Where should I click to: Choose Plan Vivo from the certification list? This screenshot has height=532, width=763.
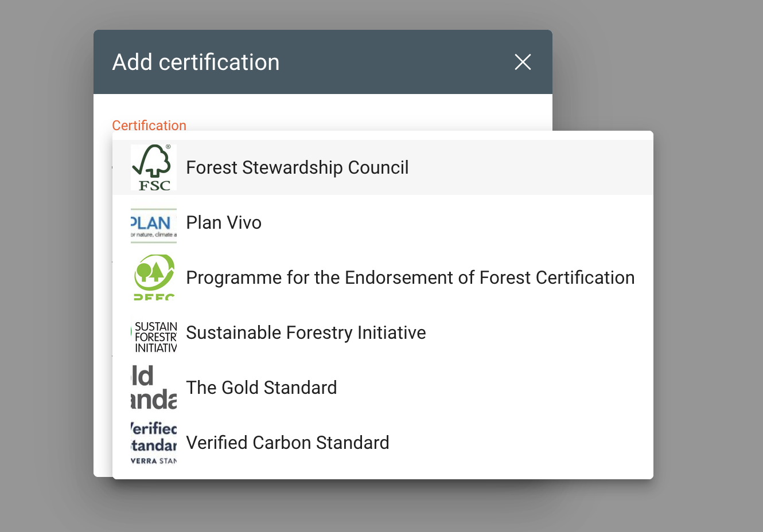coord(224,222)
